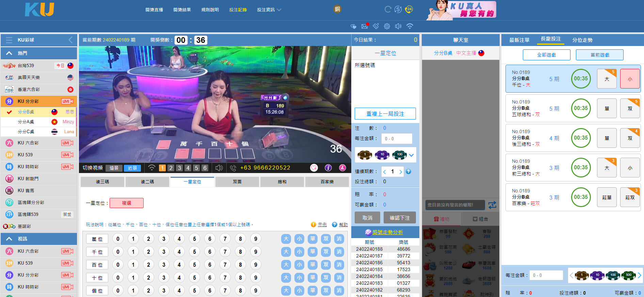Click the chat switch arrows icon
644x297 pixels.
click(492, 205)
